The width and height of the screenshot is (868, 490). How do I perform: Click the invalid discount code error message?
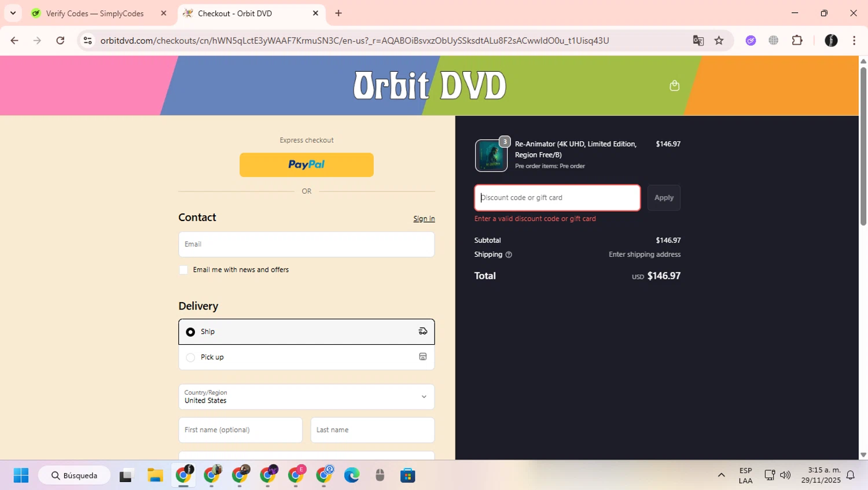[x=535, y=219]
